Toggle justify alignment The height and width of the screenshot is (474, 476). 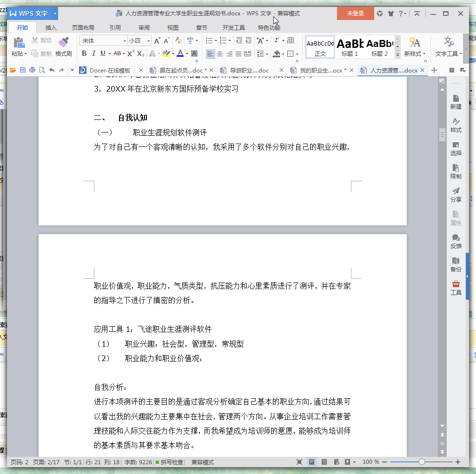(x=238, y=54)
